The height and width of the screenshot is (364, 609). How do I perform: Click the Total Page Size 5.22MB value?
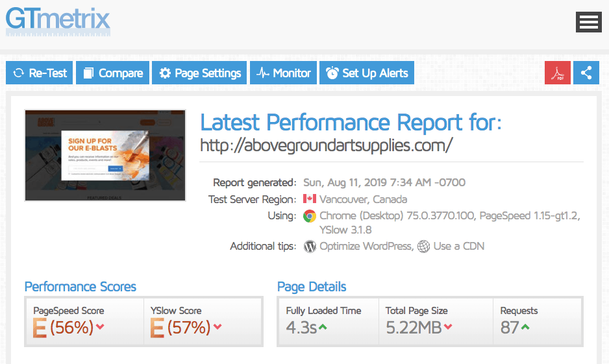[x=414, y=328]
